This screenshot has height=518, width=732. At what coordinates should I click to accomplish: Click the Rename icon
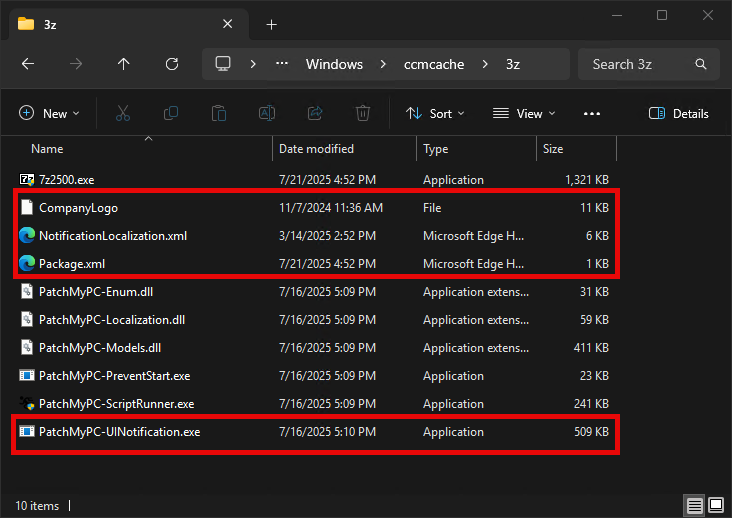(267, 113)
